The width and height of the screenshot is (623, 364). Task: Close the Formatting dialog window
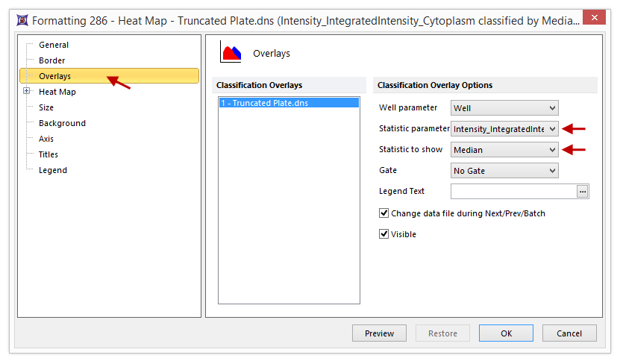click(593, 21)
